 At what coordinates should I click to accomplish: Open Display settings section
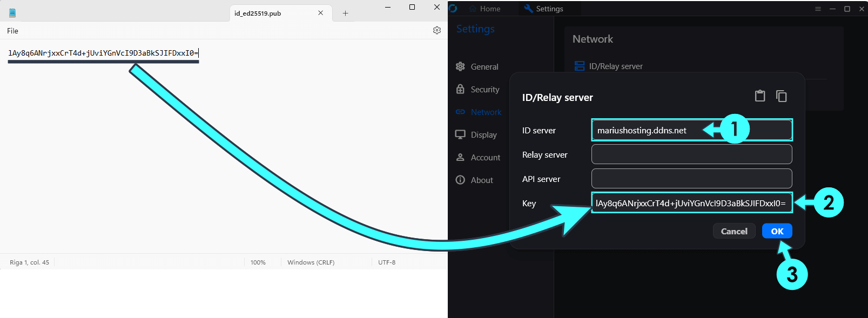tap(476, 134)
